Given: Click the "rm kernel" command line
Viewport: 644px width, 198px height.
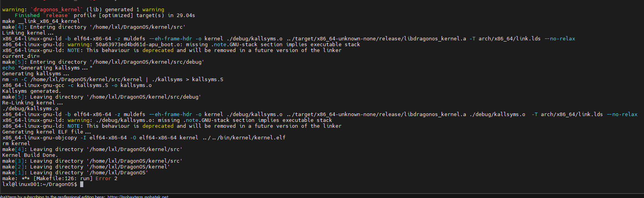Looking at the screenshot, I should coord(16,144).
